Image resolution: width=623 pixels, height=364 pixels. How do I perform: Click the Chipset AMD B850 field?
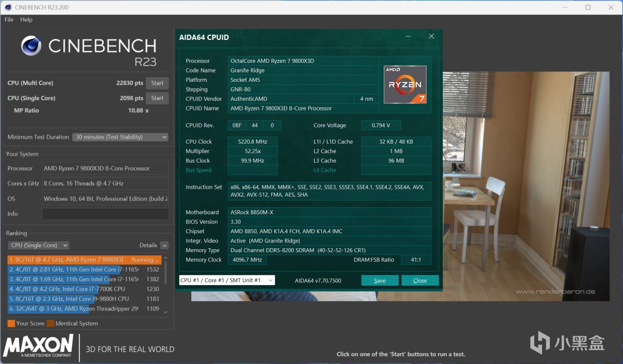click(330, 231)
